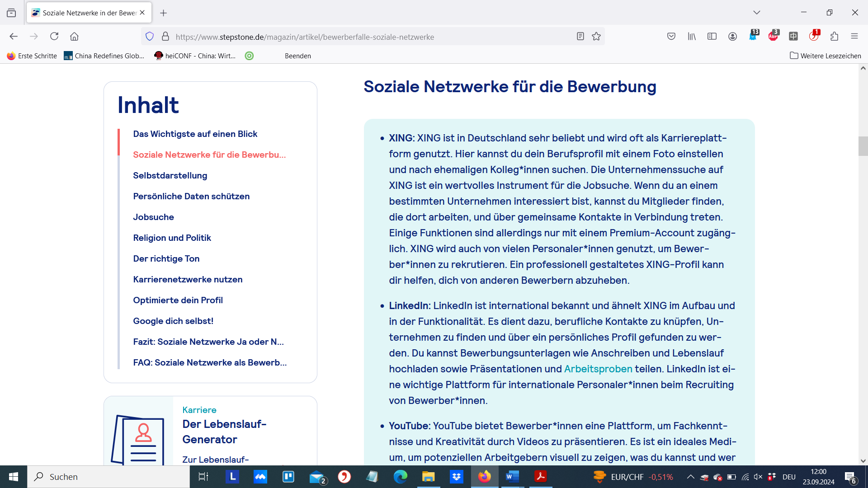Click the taskbar Suchen search box

[108, 477]
